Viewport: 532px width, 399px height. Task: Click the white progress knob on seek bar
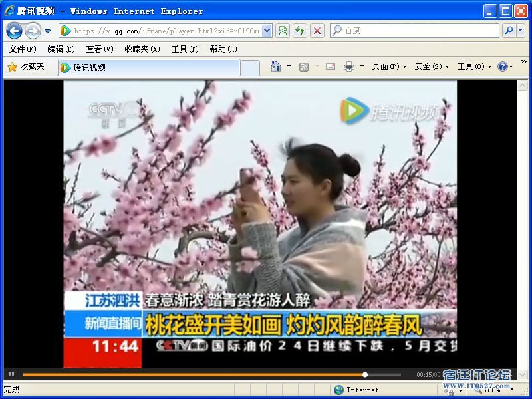(365, 375)
